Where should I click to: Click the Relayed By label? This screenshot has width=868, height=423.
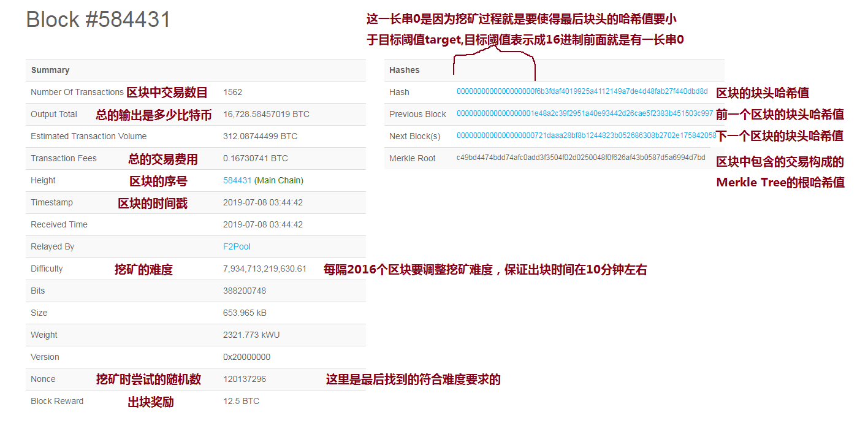click(x=52, y=246)
